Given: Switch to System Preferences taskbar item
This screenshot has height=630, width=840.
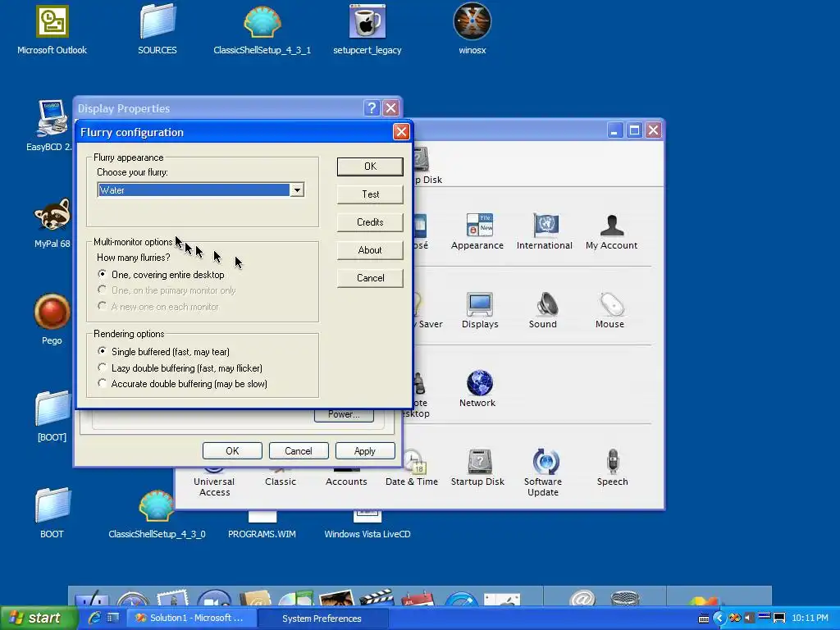Looking at the screenshot, I should tap(323, 619).
